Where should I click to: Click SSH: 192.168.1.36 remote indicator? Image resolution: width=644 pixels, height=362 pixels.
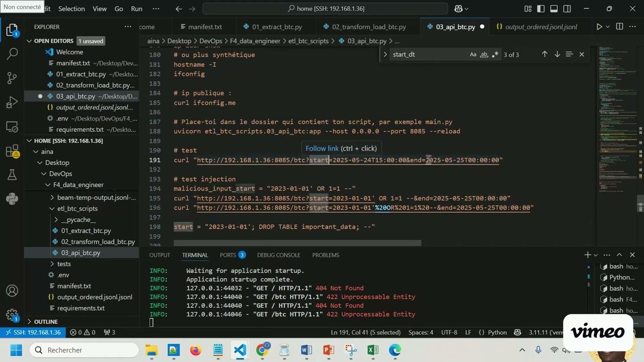[32, 332]
